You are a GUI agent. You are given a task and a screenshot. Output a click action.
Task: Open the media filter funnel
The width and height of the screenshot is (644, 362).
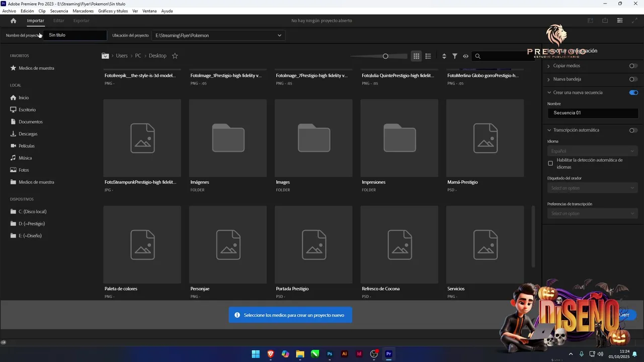[455, 56]
